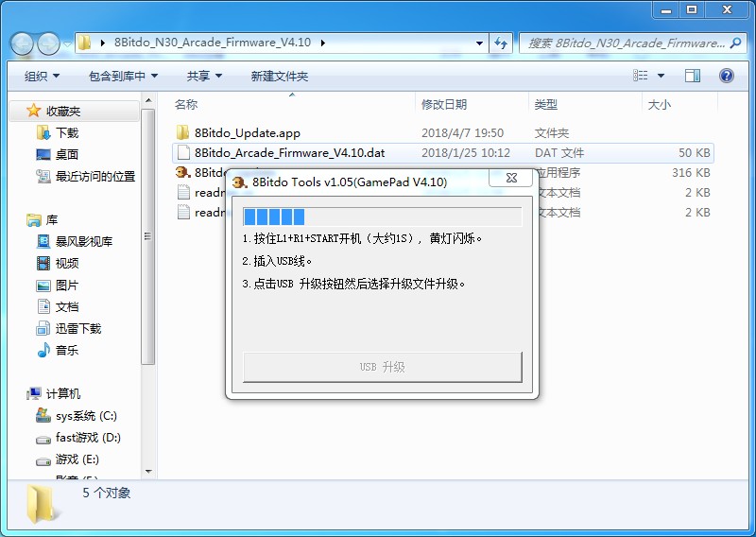This screenshot has width=756, height=537.
Task: Click the 8Bitdo Tools dialog title dog icon
Action: click(240, 182)
